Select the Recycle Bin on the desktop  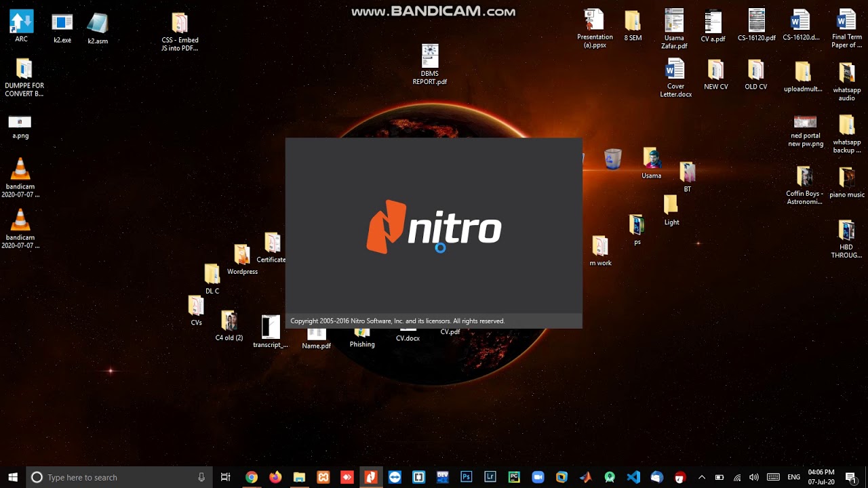[612, 159]
